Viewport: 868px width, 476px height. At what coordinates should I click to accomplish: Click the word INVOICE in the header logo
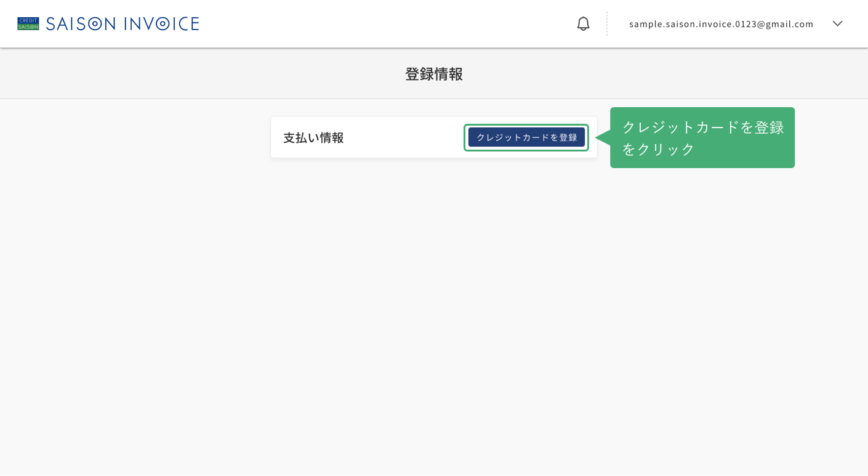click(162, 24)
